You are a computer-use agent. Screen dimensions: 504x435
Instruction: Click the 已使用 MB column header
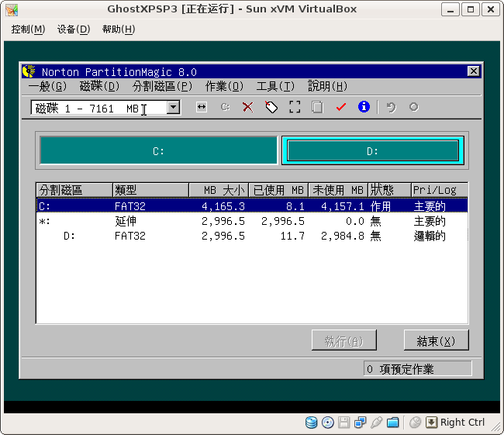point(278,190)
